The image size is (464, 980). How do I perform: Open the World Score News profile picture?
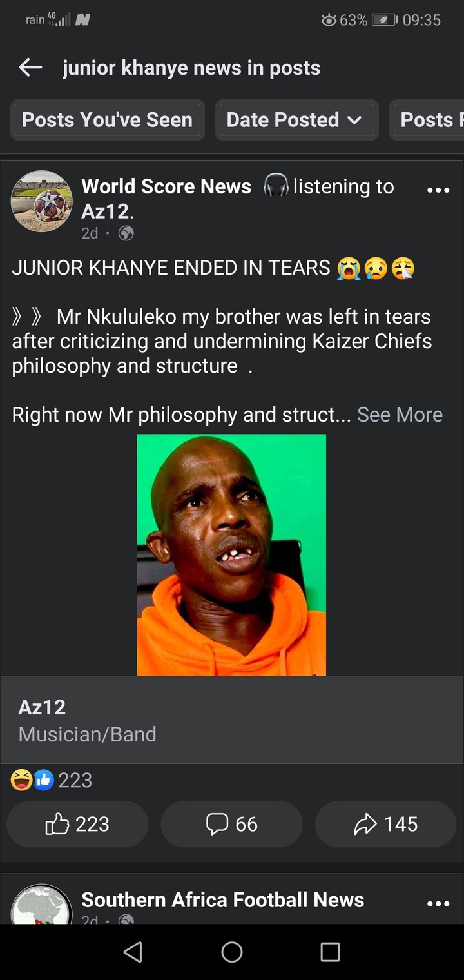(x=42, y=201)
